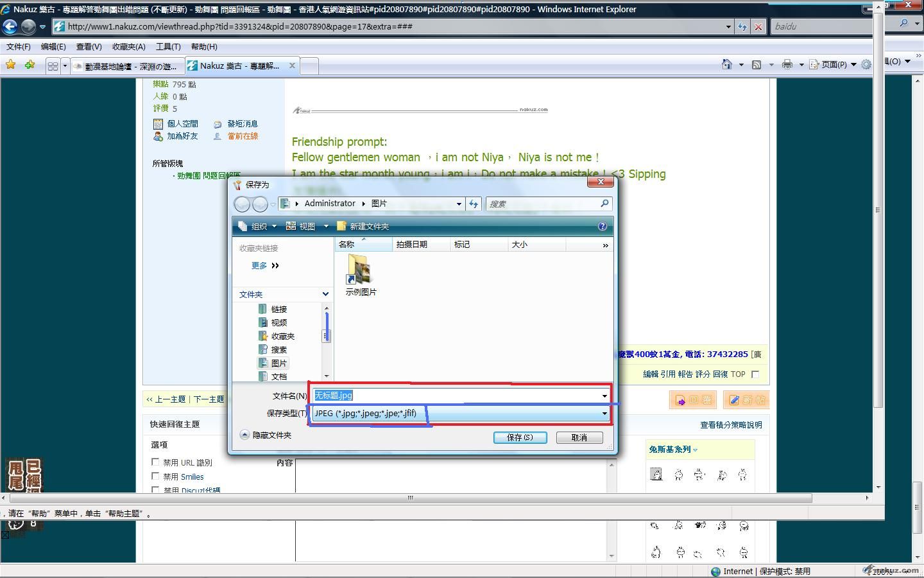
Task: Open the Quick Tabs grid icon
Action: click(x=53, y=66)
